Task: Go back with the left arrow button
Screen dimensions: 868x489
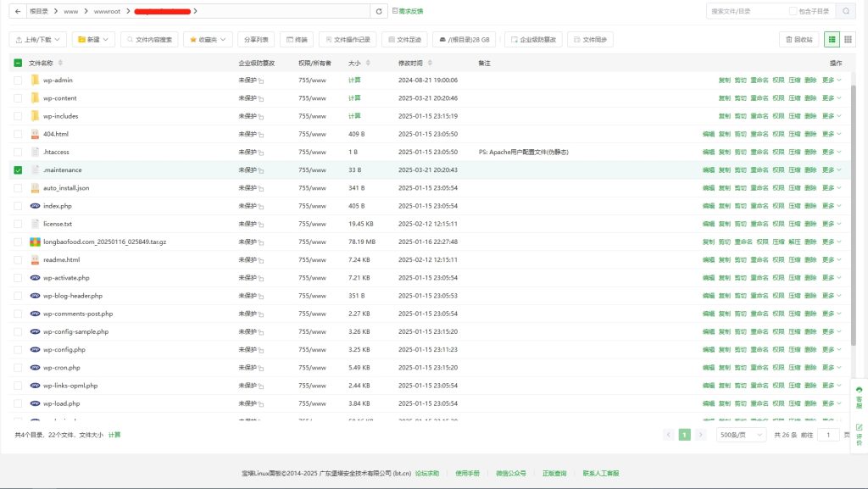Action: click(x=18, y=11)
